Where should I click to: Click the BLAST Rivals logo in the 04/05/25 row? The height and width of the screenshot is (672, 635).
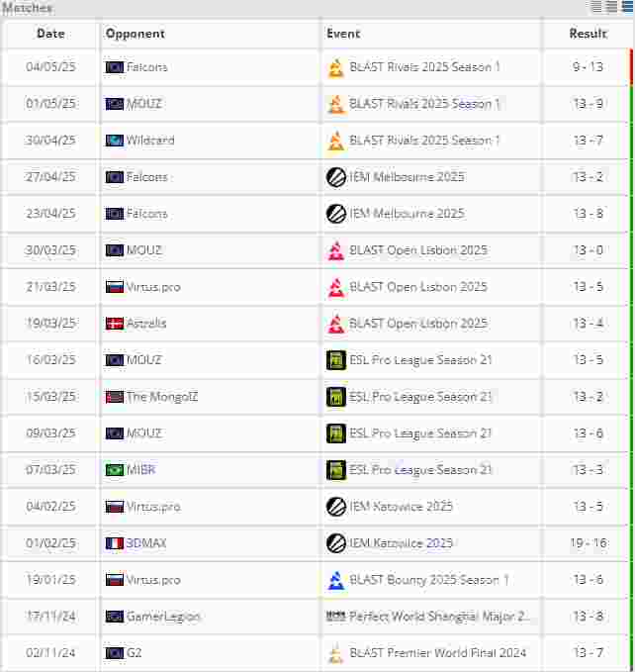pos(336,67)
